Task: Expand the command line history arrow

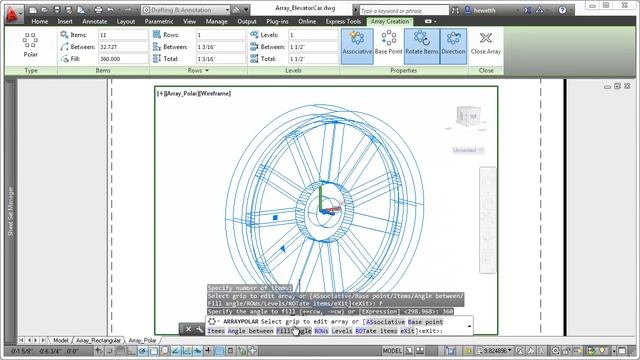Action: pyautogui.click(x=469, y=326)
